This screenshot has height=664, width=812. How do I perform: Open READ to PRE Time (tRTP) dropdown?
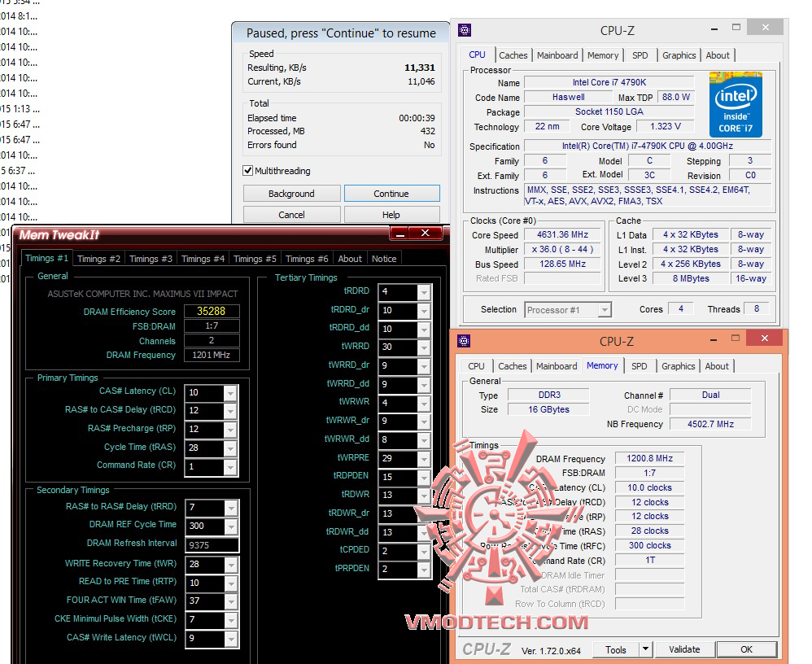point(231,583)
